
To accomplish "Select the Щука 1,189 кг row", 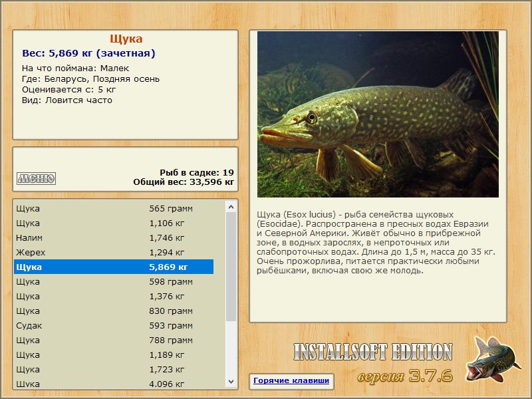I will pyautogui.click(x=114, y=354).
